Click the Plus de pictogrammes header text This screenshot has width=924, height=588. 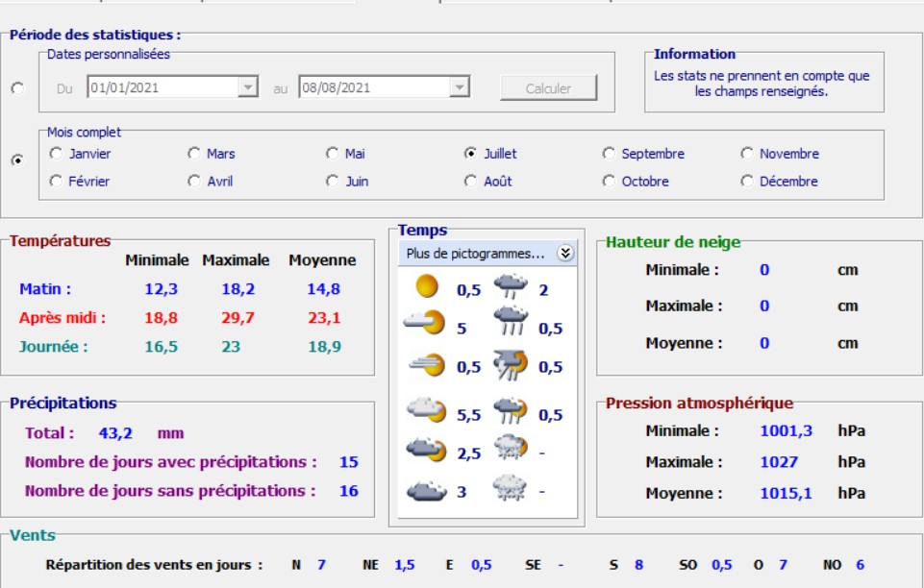(475, 254)
